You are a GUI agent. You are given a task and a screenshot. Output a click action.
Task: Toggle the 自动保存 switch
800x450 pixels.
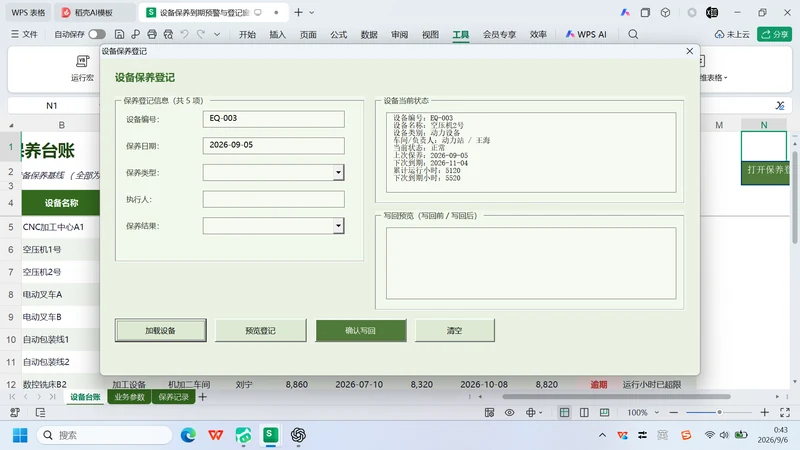[x=96, y=34]
